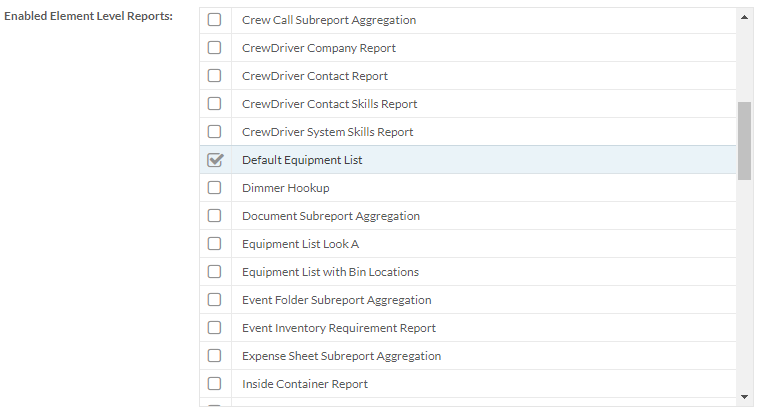The height and width of the screenshot is (410, 763).
Task: Select the Inside Container Report row label
Action: pyautogui.click(x=305, y=384)
